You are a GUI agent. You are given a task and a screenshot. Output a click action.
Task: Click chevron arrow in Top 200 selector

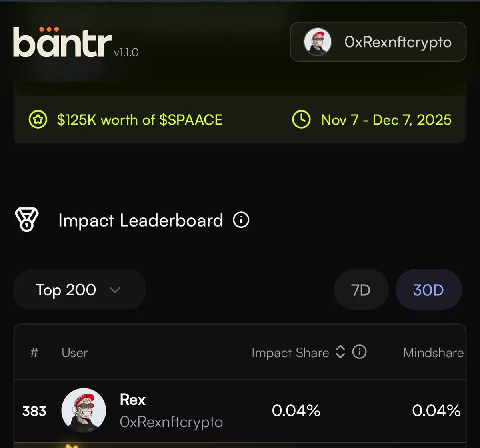[115, 290]
